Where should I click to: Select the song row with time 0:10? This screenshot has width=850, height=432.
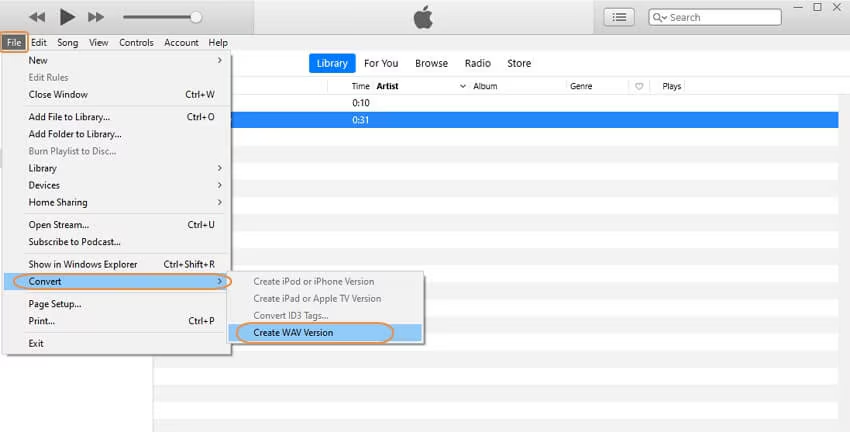coord(535,103)
